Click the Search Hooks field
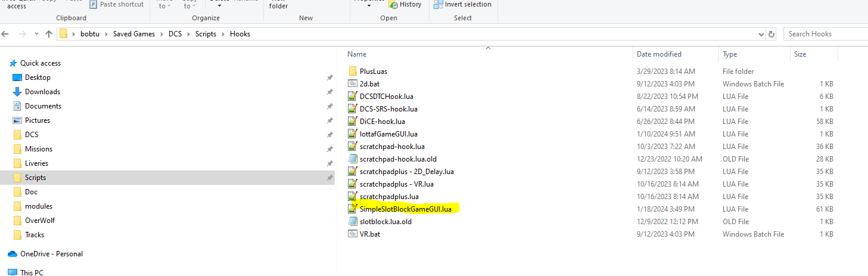 [x=825, y=34]
